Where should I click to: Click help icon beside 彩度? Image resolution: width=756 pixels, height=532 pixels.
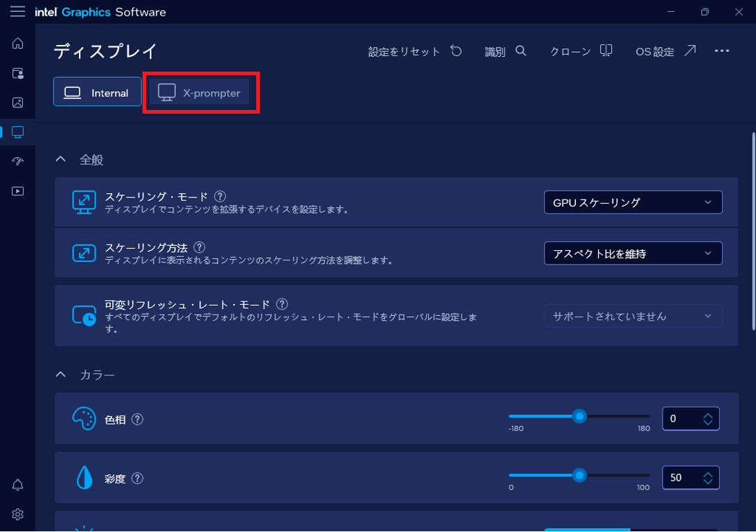(137, 479)
